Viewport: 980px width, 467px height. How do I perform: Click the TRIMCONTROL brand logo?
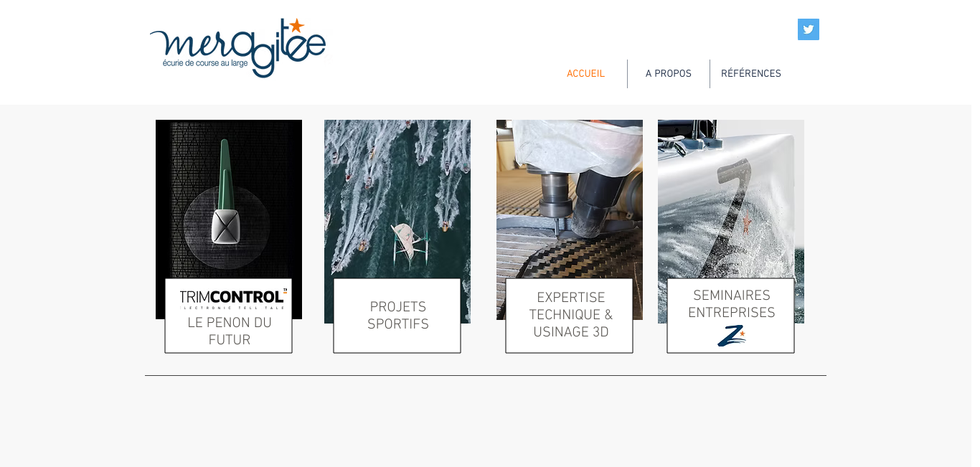click(x=233, y=298)
